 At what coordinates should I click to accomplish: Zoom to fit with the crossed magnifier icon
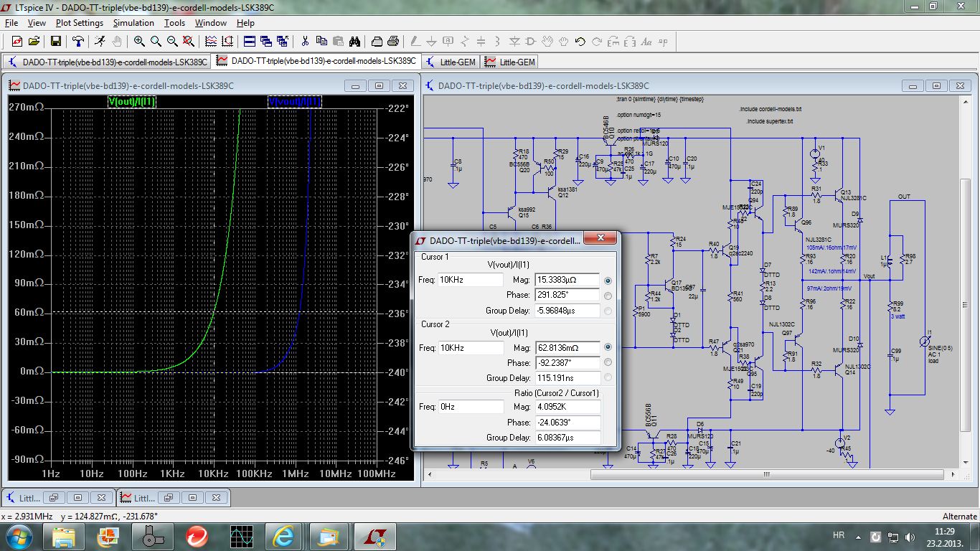click(189, 41)
